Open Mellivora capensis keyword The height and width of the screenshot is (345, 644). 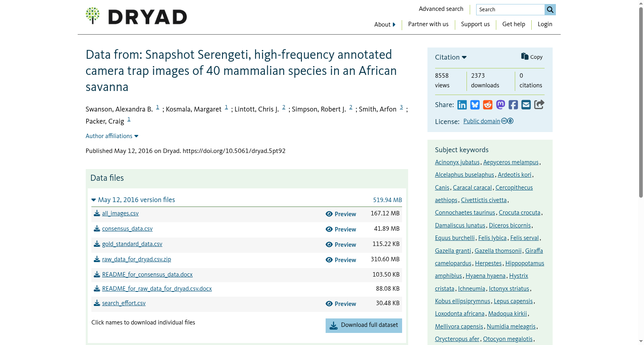(459, 326)
